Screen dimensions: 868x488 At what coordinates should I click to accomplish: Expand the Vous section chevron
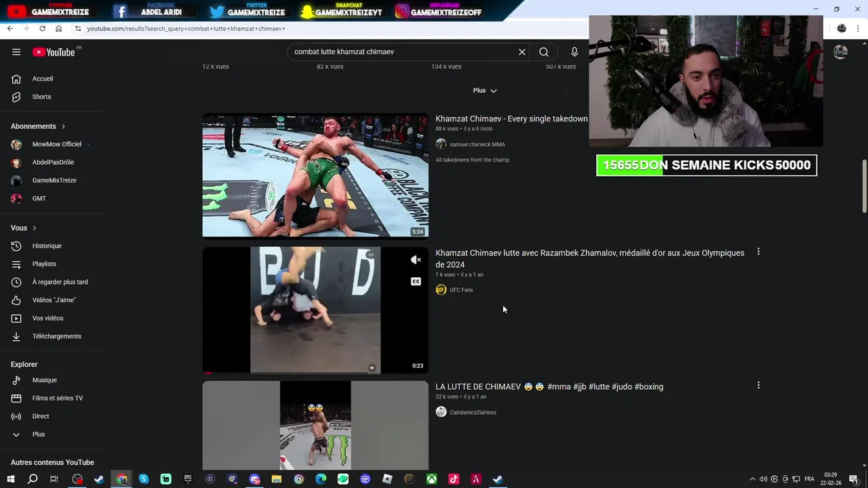35,228
